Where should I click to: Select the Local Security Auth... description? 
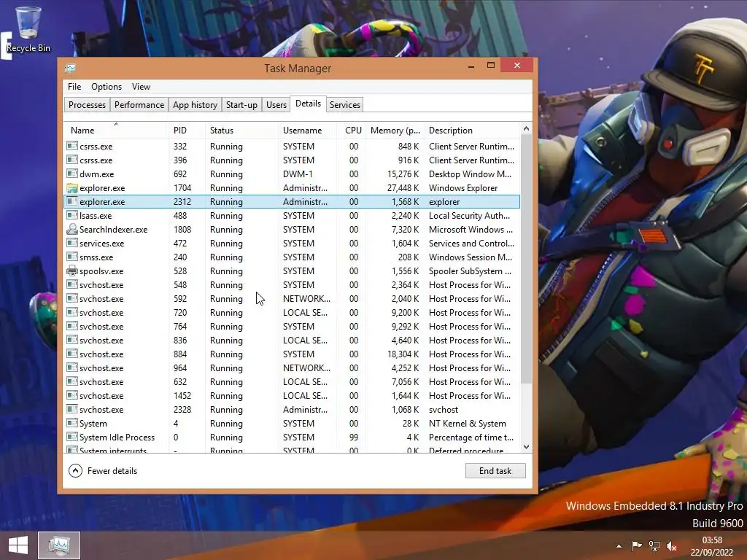coord(469,216)
